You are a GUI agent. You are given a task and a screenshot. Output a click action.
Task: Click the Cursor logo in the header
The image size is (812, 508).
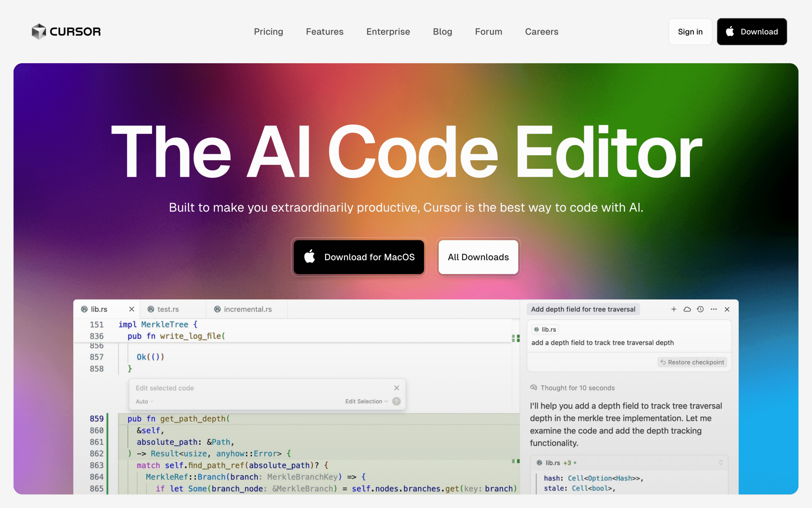pyautogui.click(x=66, y=31)
